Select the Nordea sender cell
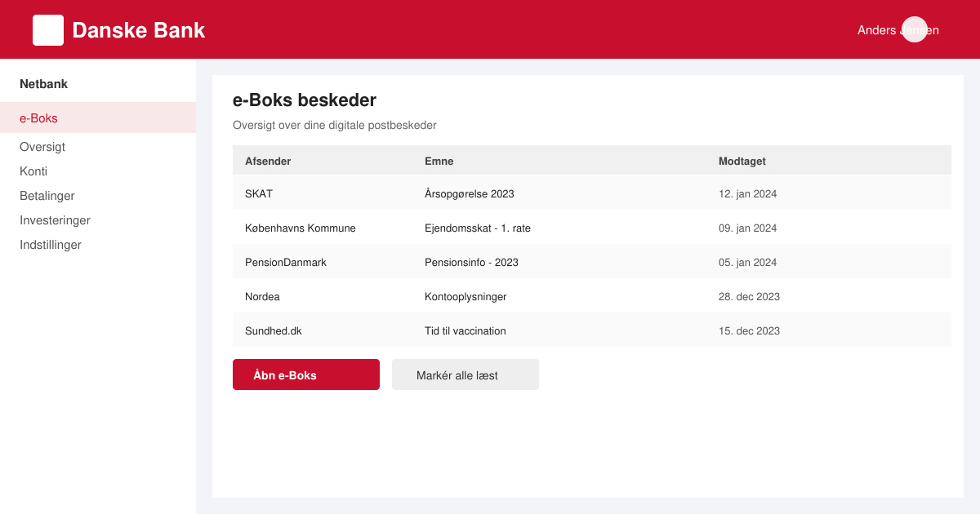980x514 pixels. (262, 296)
